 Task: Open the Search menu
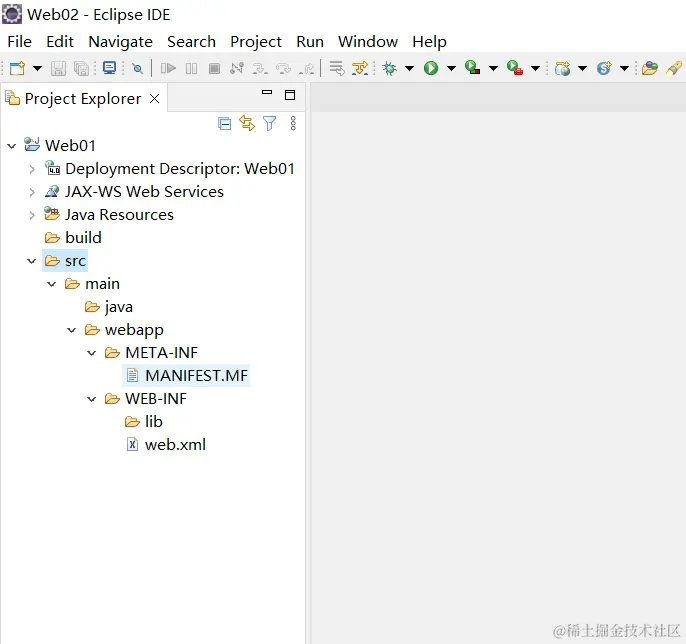pyautogui.click(x=191, y=42)
